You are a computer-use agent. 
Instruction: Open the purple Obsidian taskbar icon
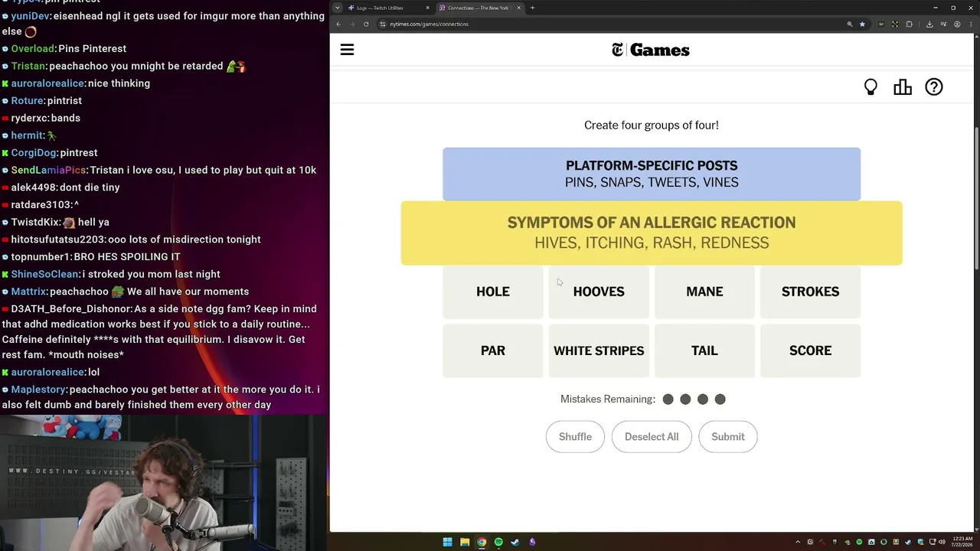point(532,542)
